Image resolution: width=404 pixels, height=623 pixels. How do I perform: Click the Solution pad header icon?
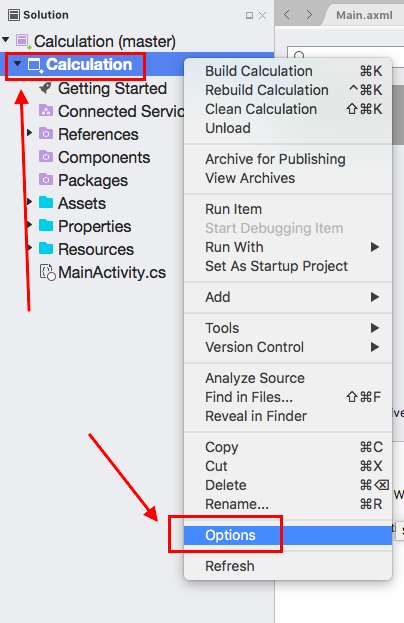(14, 15)
